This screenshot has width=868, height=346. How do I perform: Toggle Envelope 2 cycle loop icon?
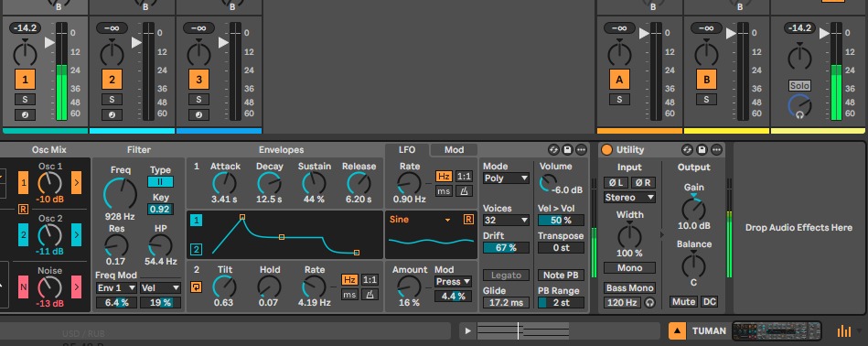[x=197, y=287]
